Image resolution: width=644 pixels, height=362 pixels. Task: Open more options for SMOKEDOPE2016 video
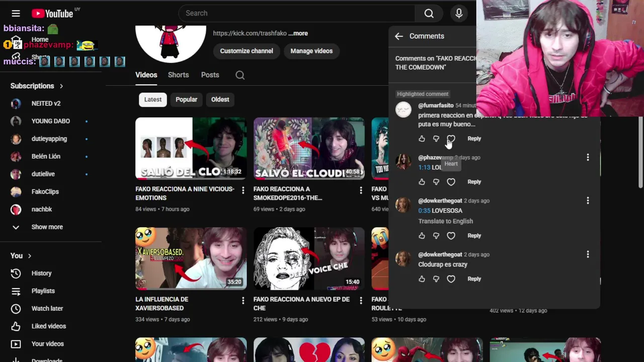[x=361, y=190]
